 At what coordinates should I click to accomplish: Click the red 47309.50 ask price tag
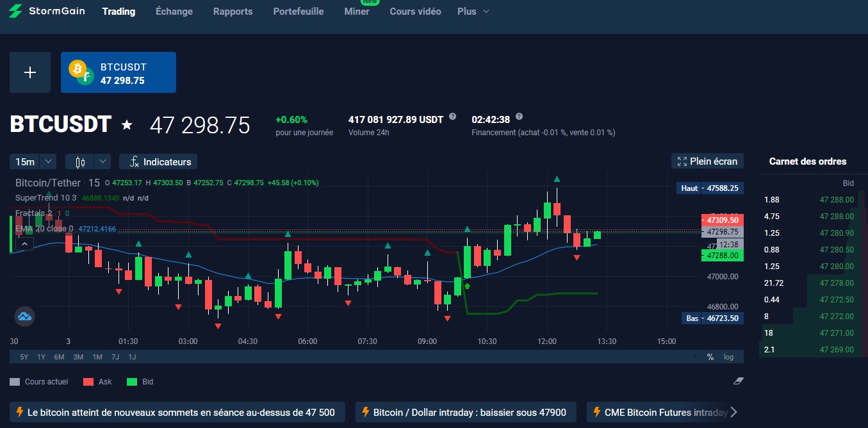pyautogui.click(x=723, y=220)
